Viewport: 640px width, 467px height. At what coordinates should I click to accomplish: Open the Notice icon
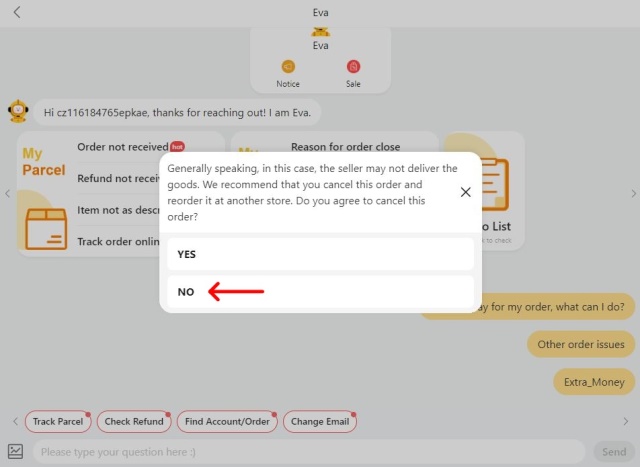[x=288, y=67]
